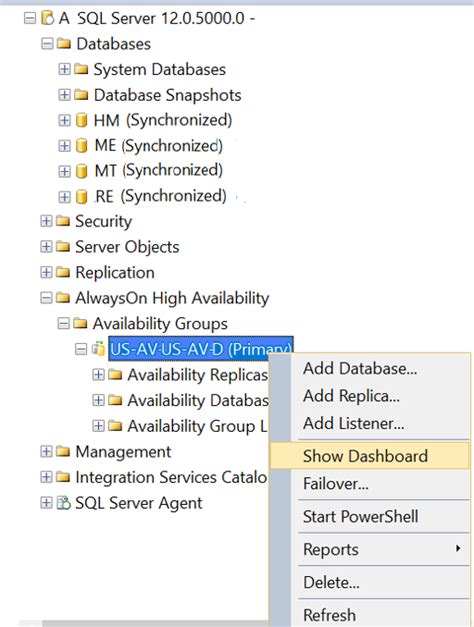
Task: Expand the Integration Services Catalogs node
Action: click(46, 477)
